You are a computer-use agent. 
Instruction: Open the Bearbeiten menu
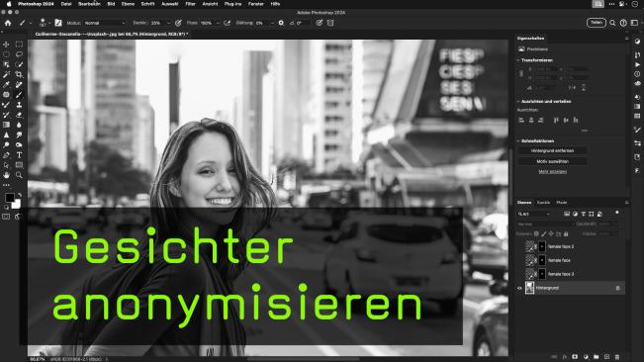click(89, 4)
